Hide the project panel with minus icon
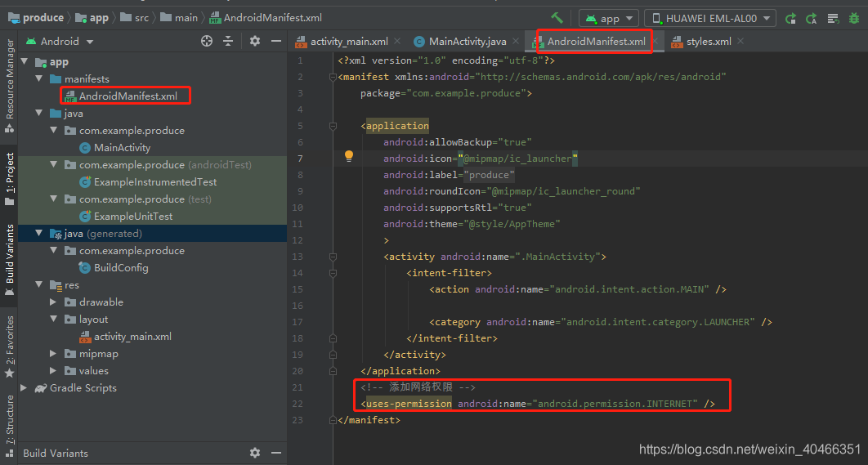 (276, 41)
